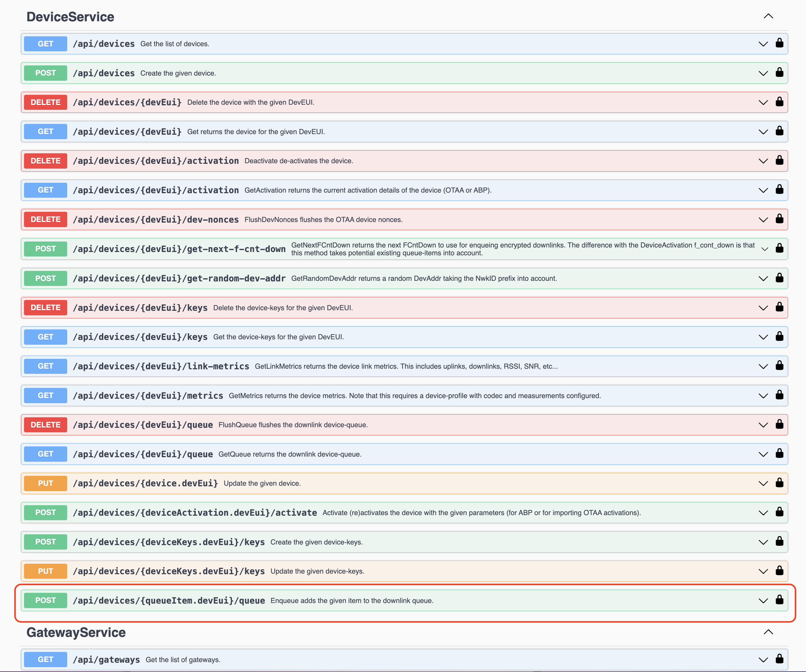Click lock icon on GET /api/devices row
The height and width of the screenshot is (672, 806).
click(779, 43)
